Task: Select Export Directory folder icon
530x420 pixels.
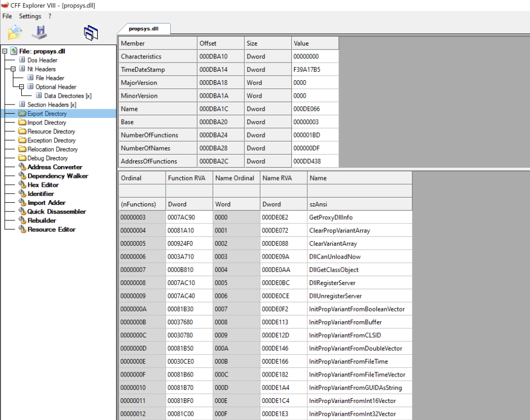Action: (22, 113)
